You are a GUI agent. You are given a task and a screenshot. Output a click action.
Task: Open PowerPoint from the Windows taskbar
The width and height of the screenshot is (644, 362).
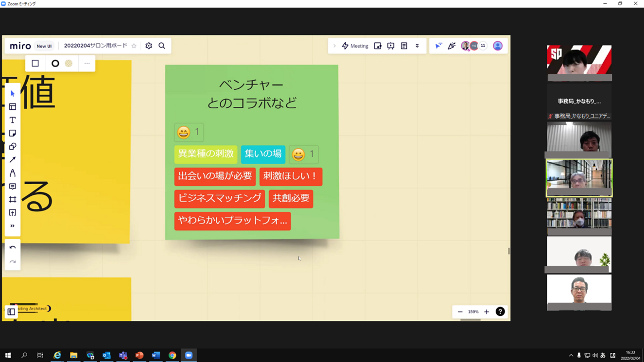[x=139, y=355]
